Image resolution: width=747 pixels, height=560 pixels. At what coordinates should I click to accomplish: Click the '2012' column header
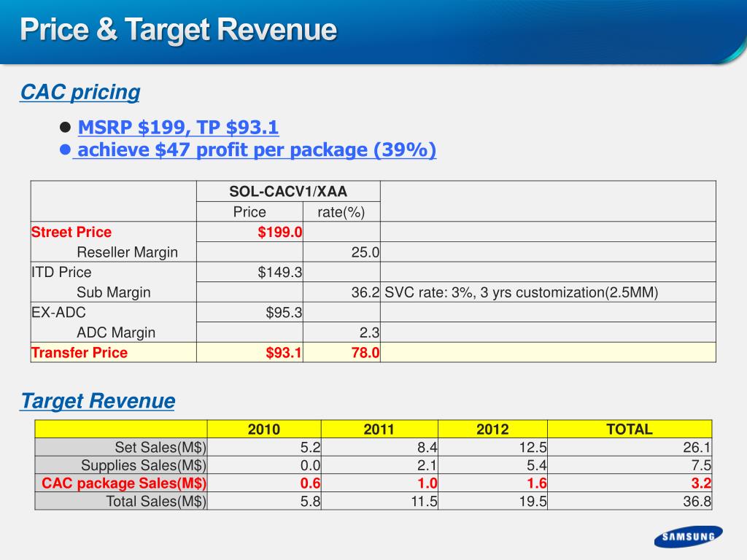point(492,429)
